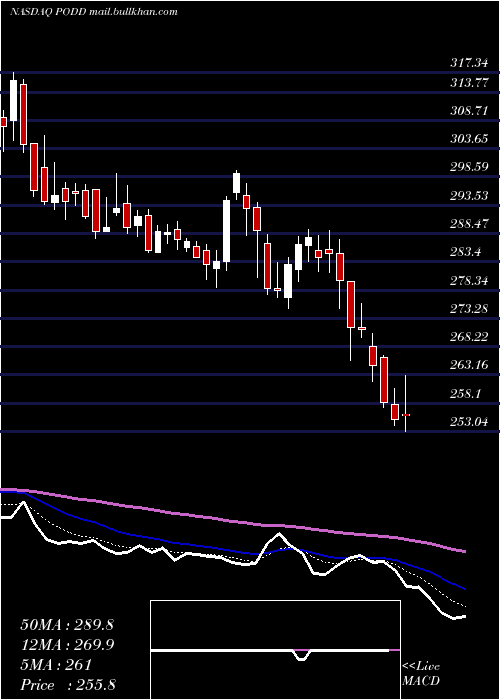Viewport: 500px width, 700px height.
Task: Click the 12MA : 269.9 readout
Action: [67, 645]
